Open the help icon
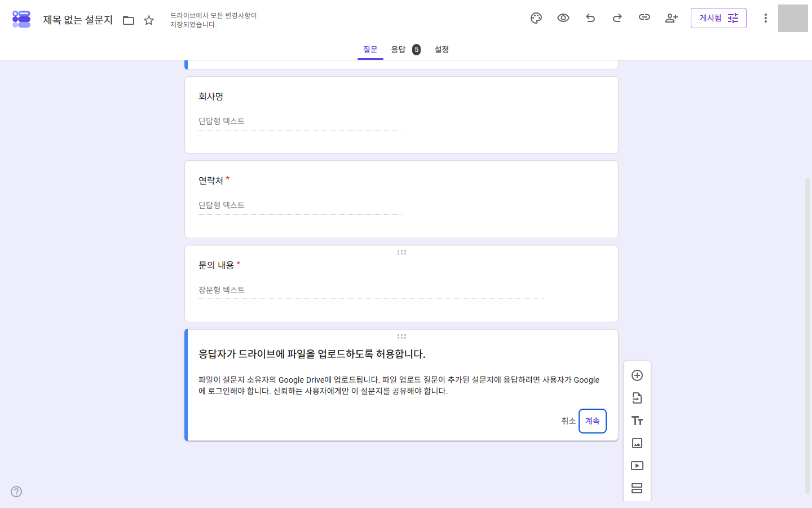Image resolution: width=812 pixels, height=508 pixels. pos(16,492)
